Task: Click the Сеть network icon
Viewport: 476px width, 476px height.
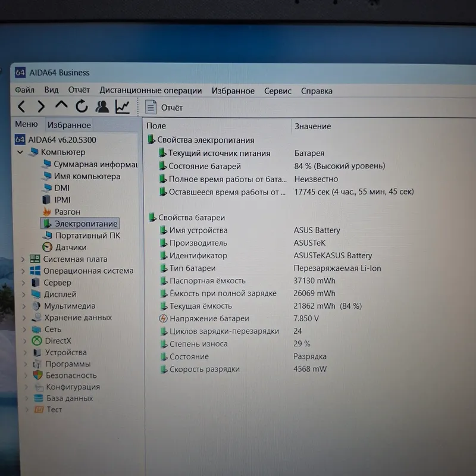Action: tap(36, 330)
